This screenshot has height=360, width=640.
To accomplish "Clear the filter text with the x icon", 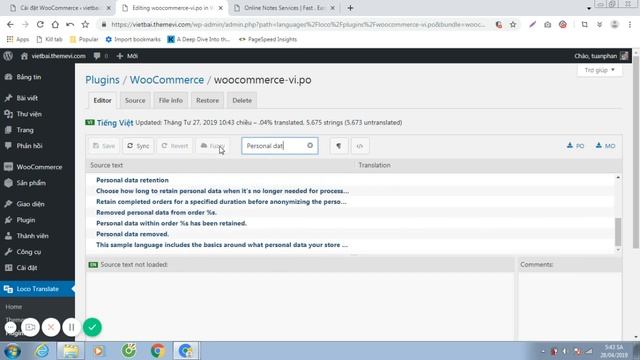I will click(x=310, y=145).
